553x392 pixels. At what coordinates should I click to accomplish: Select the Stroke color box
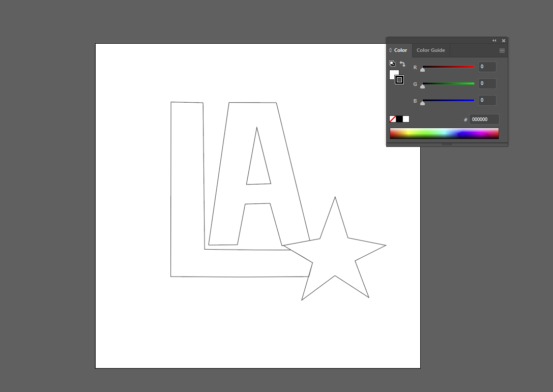[399, 80]
